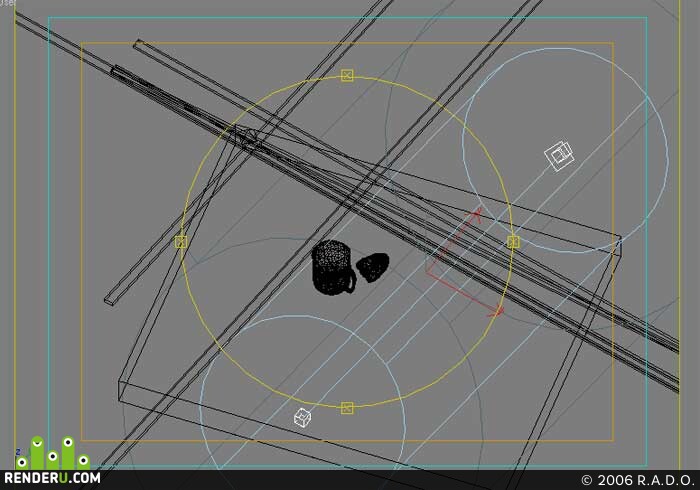Select the right handle on the yellow circle
The height and width of the screenshot is (490, 700).
tap(513, 242)
